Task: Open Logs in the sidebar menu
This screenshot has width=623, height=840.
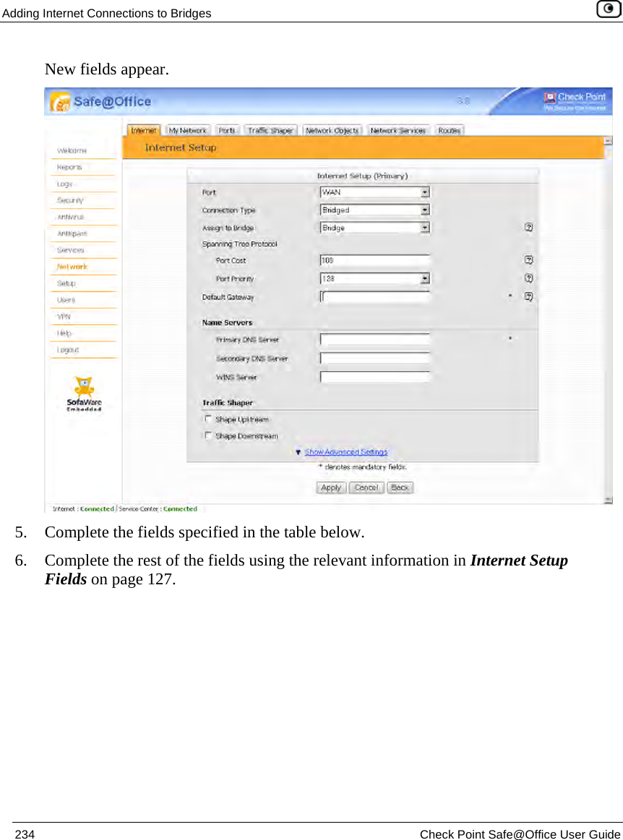Action: (x=64, y=183)
